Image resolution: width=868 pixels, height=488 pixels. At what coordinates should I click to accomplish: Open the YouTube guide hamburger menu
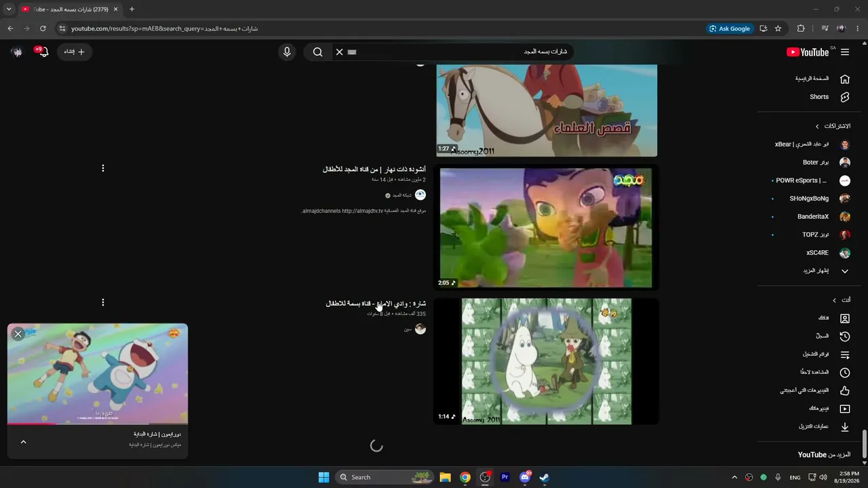point(845,52)
